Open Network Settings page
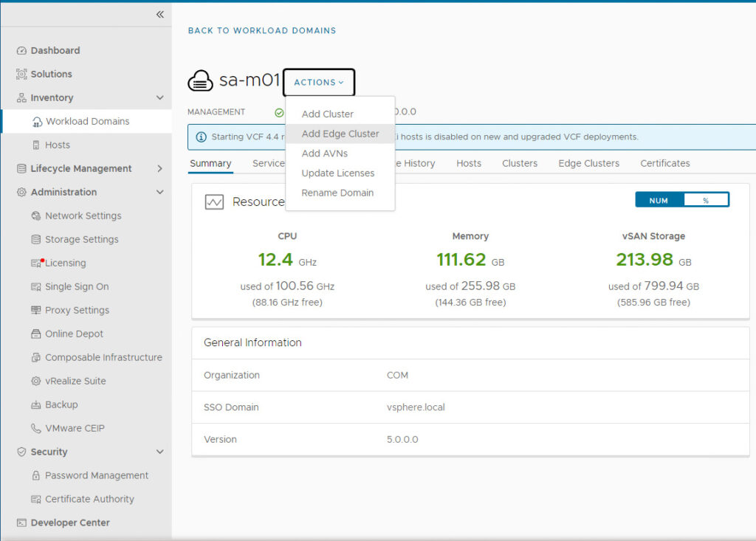 [x=83, y=216]
